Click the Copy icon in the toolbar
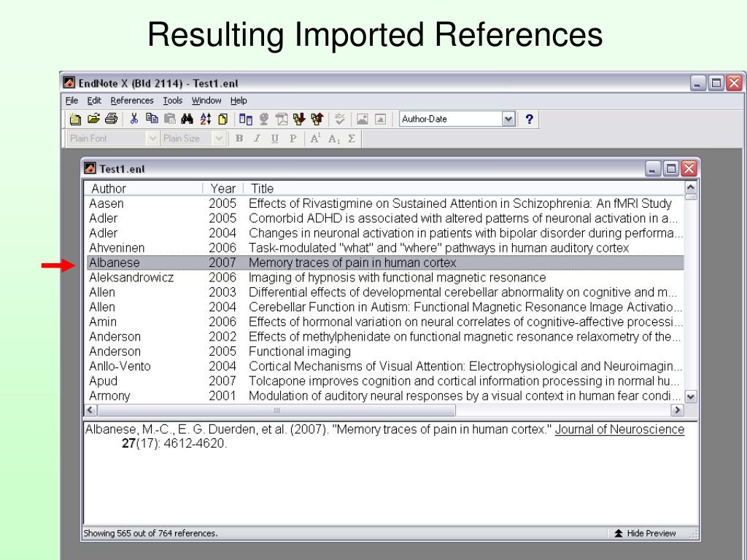747x560 pixels. (152, 119)
